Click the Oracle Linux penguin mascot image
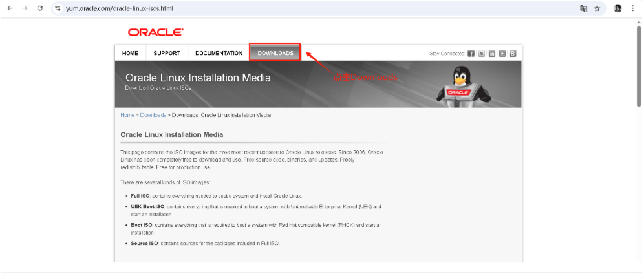This screenshot has width=644, height=274. 464,87
